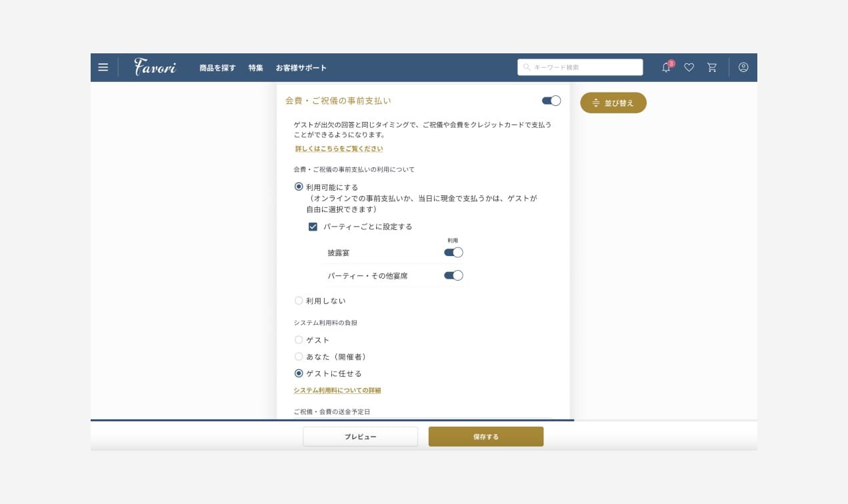Open 特集 menu item
This screenshot has width=848, height=504.
pos(256,68)
